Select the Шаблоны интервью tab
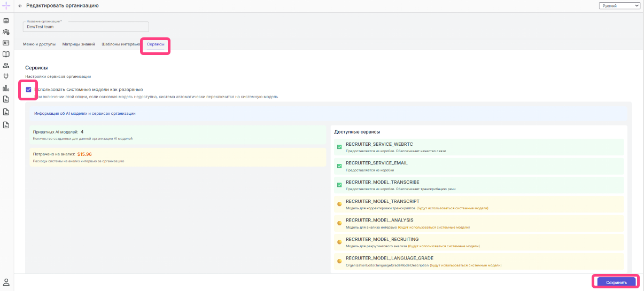 [121, 44]
